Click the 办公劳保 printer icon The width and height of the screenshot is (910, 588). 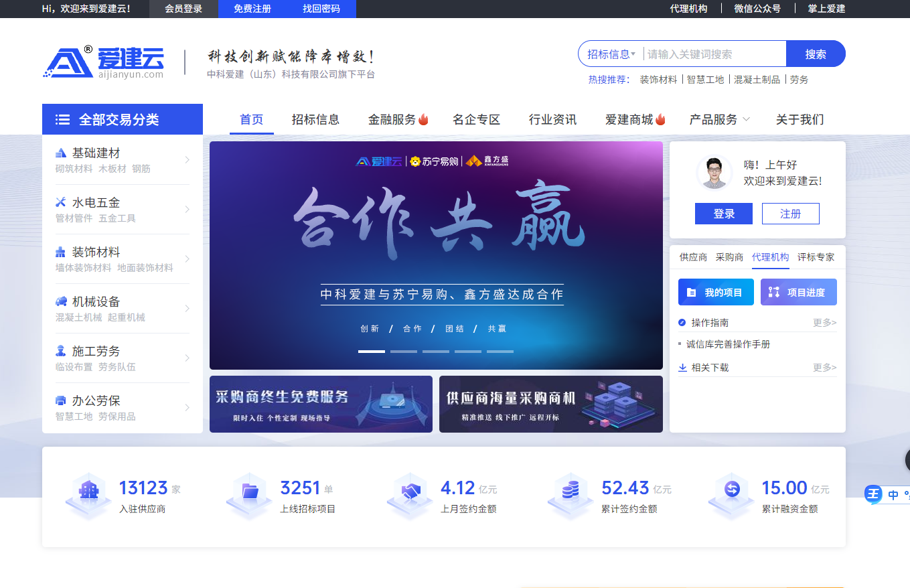click(x=61, y=400)
